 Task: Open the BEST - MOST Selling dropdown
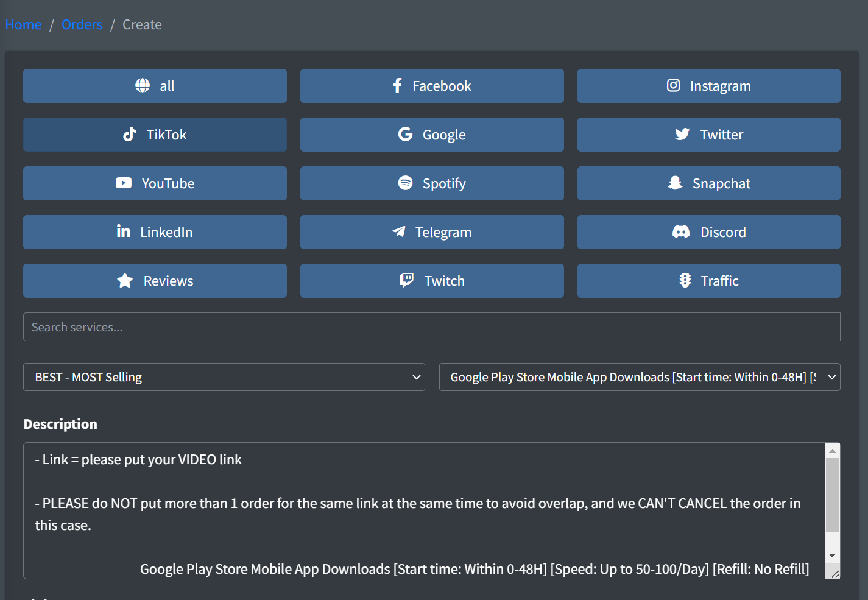224,377
